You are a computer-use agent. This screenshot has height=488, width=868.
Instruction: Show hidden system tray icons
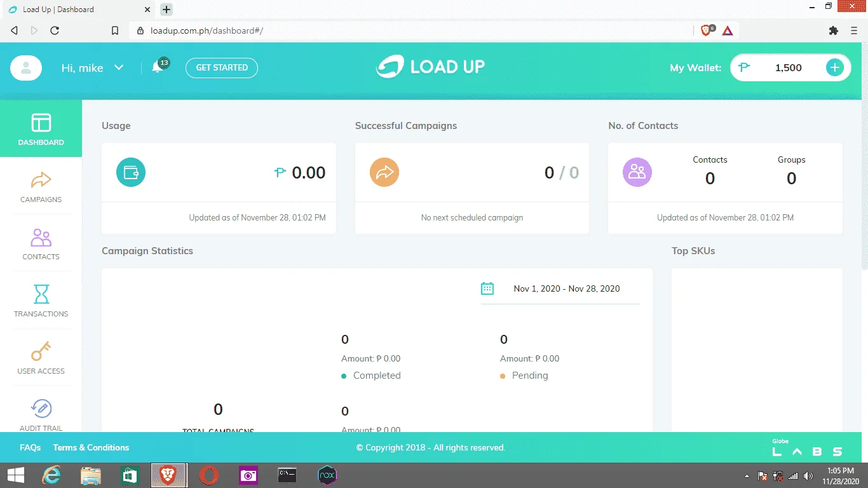click(x=747, y=476)
